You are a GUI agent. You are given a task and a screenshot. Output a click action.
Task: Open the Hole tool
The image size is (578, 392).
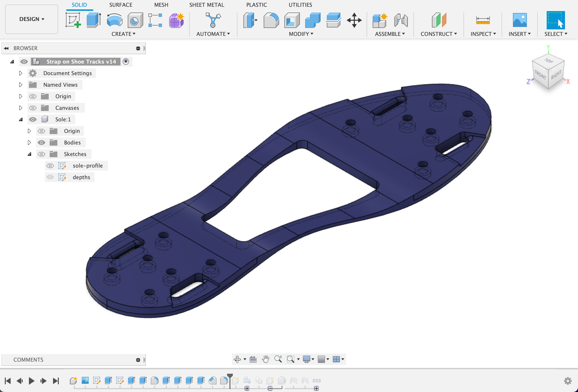coord(135,20)
